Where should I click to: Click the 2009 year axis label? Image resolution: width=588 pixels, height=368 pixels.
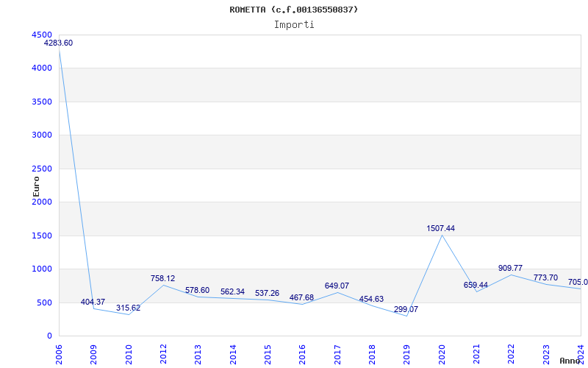click(94, 355)
